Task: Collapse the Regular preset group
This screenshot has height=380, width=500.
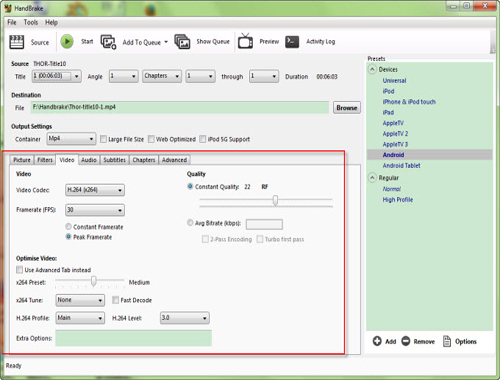Action: (x=372, y=178)
